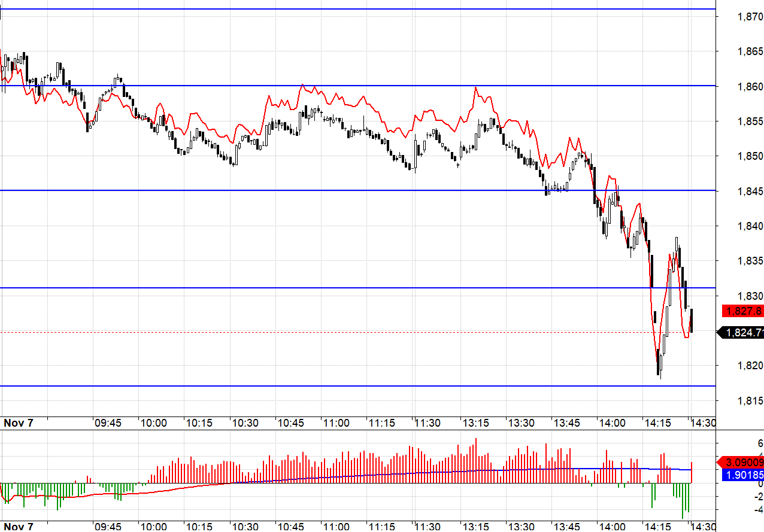Click 10:30 on the main chart time axis

click(x=245, y=423)
